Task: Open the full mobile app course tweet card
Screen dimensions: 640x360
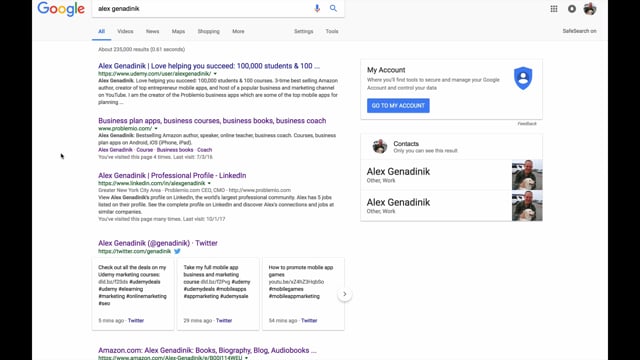Action: tap(218, 293)
